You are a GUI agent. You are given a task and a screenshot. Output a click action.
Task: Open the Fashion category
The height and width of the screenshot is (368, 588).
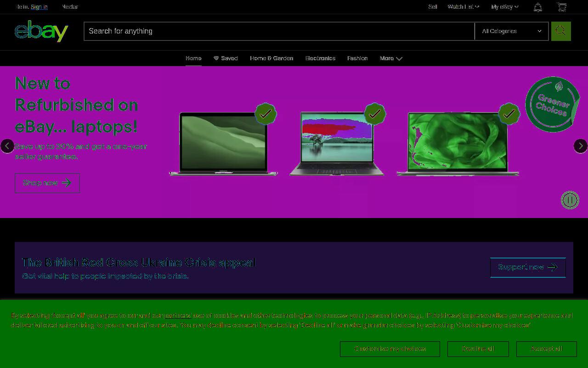click(x=357, y=58)
